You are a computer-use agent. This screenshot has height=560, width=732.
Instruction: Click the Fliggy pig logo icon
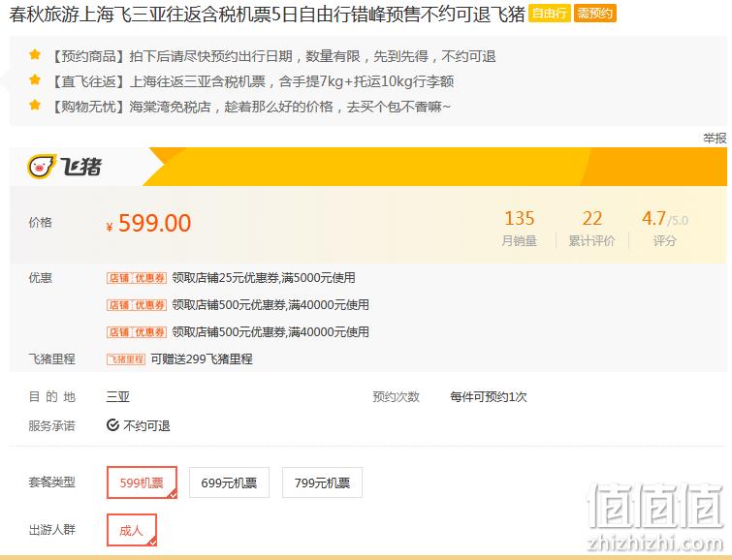pos(41,167)
